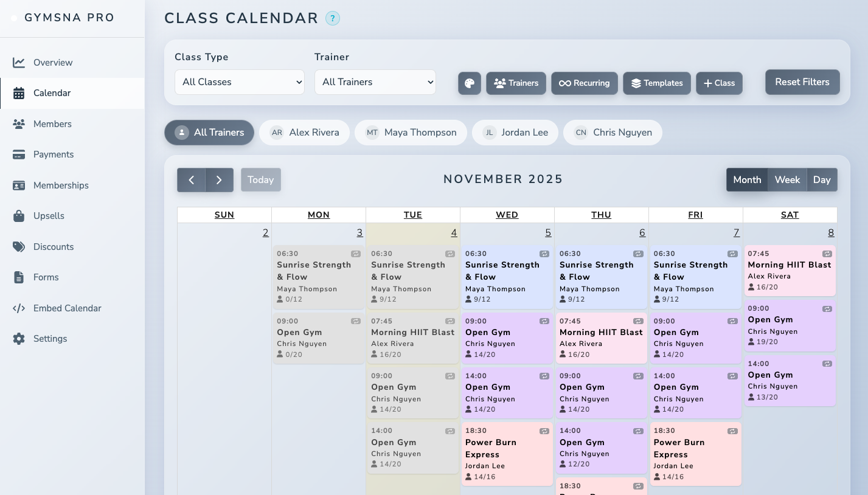Open the Embed Calendar sidebar icon
This screenshot has width=868, height=495.
pyautogui.click(x=20, y=308)
